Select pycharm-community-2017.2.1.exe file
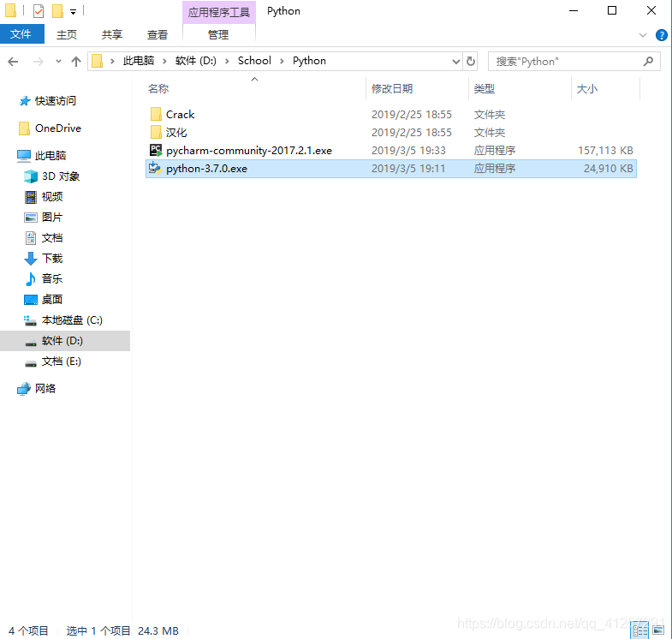 pos(249,151)
